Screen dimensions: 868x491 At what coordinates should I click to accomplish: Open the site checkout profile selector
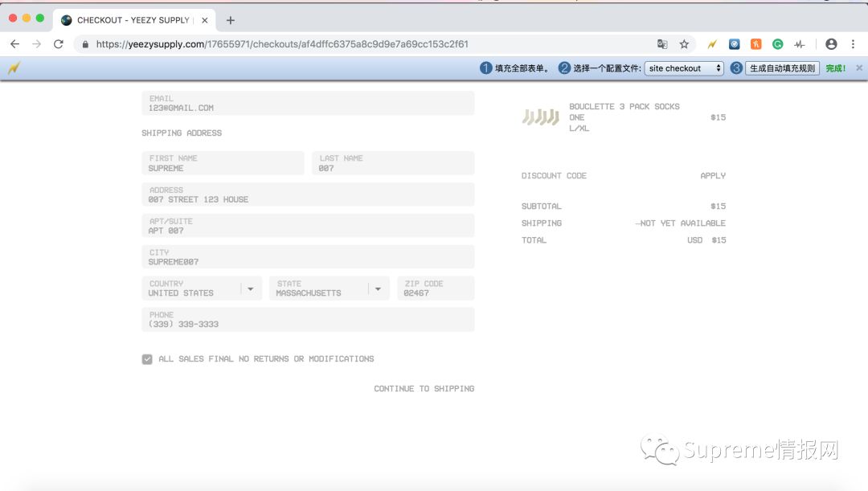684,68
